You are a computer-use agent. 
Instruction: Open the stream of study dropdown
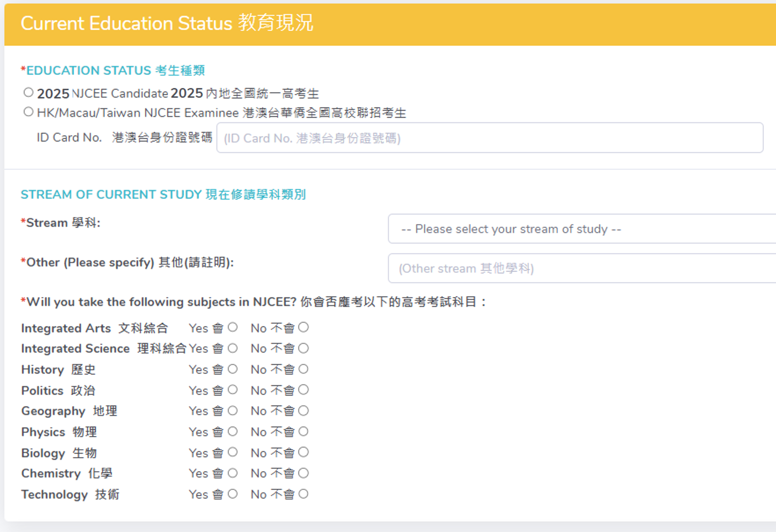(582, 229)
